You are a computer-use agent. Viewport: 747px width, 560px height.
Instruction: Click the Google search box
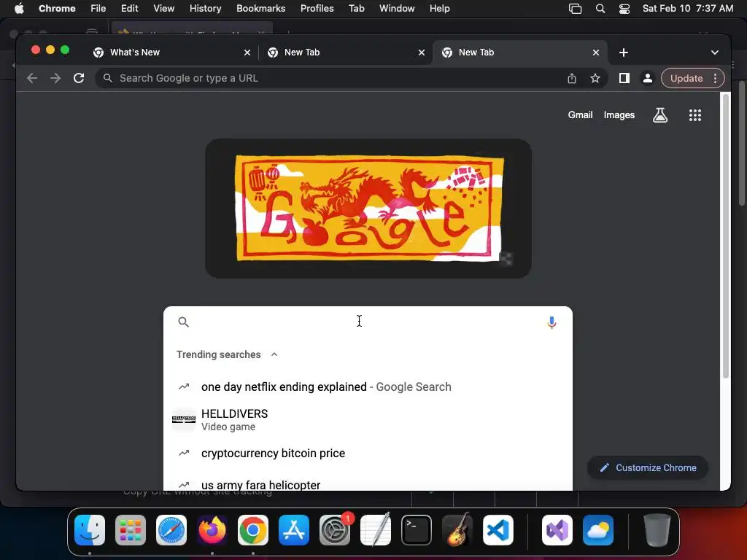[x=367, y=322]
